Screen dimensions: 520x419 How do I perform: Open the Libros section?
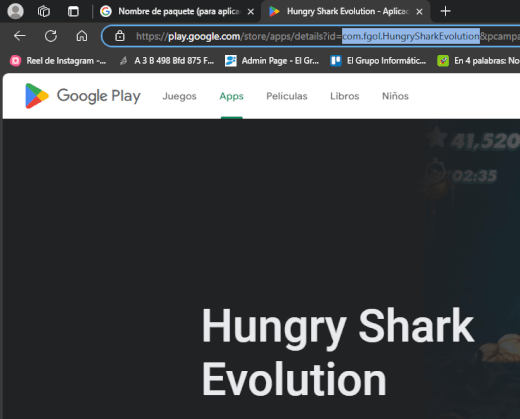point(345,96)
